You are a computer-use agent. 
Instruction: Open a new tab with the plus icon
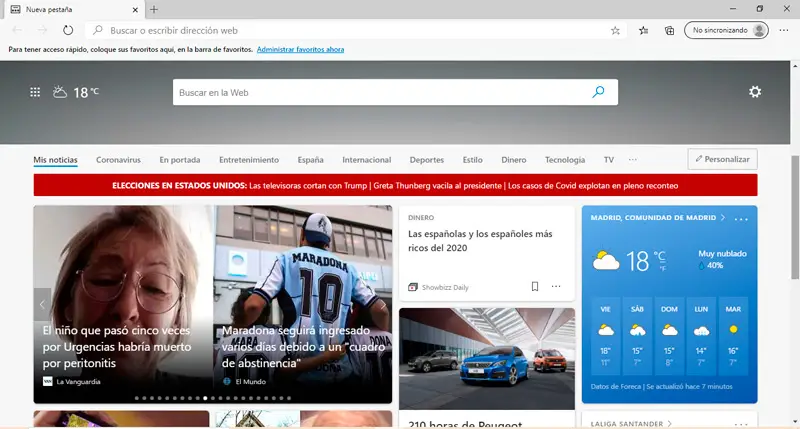[x=154, y=9]
